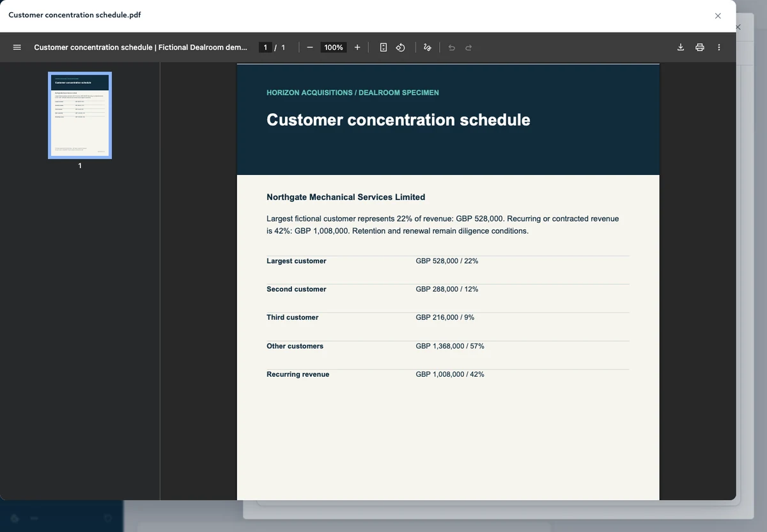The height and width of the screenshot is (532, 767).
Task: Click the Customer concentration schedule.pdf filename
Action: coord(75,15)
